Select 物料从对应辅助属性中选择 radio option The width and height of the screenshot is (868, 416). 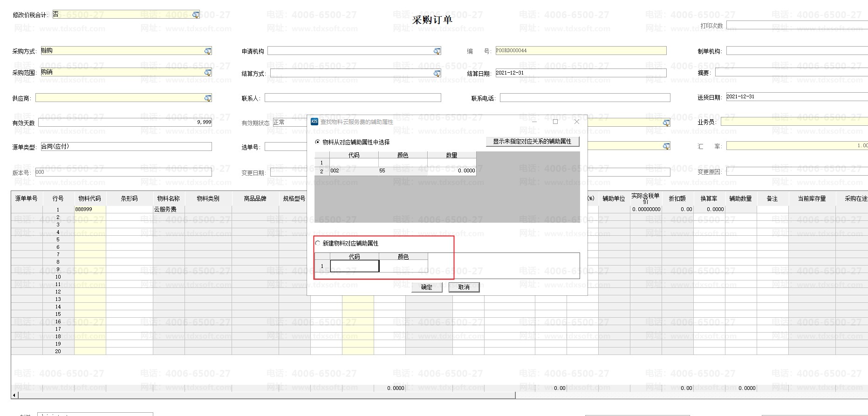[x=318, y=142]
